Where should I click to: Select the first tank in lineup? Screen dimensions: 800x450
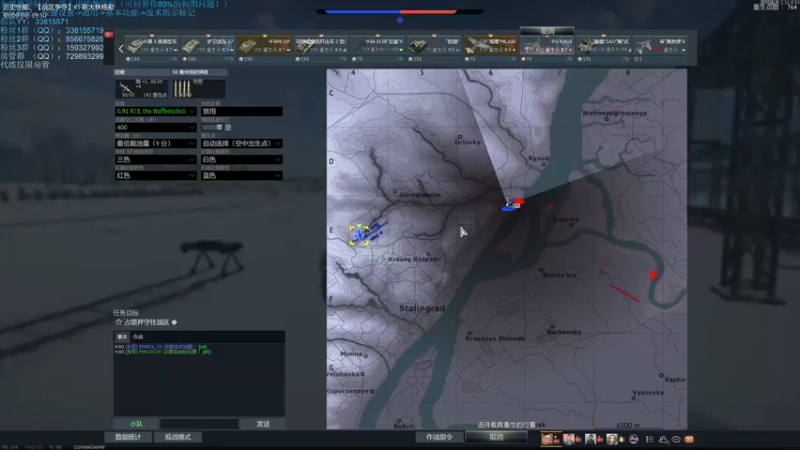coord(151,45)
